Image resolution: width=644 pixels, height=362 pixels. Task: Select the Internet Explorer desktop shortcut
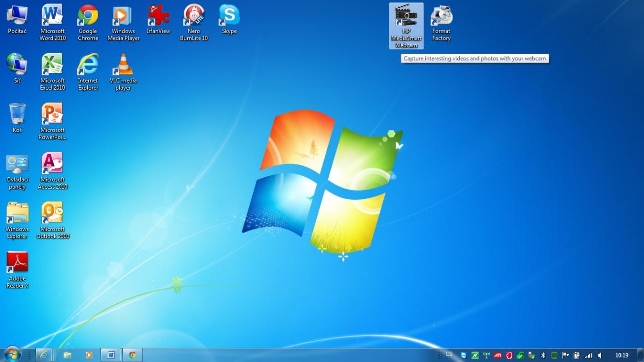tap(88, 72)
